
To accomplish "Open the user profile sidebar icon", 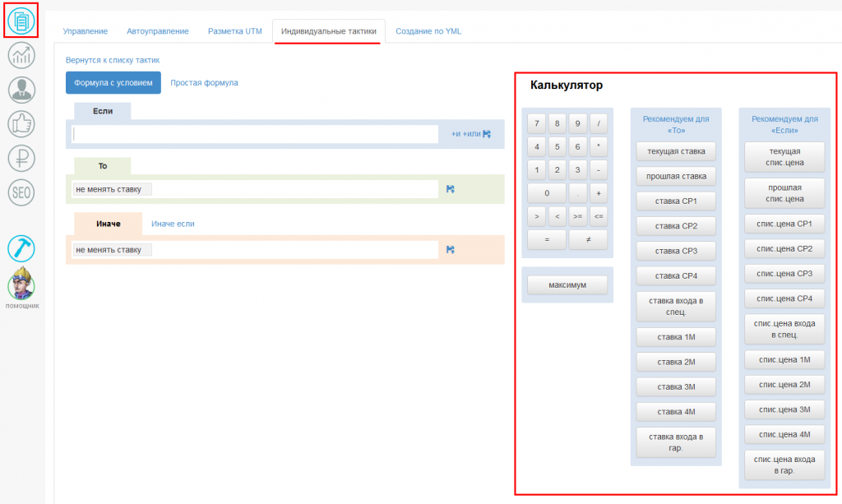I will [x=21, y=90].
